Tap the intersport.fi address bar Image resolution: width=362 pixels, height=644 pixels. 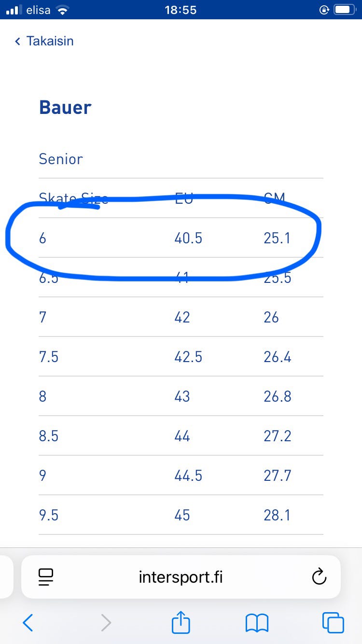[181, 576]
